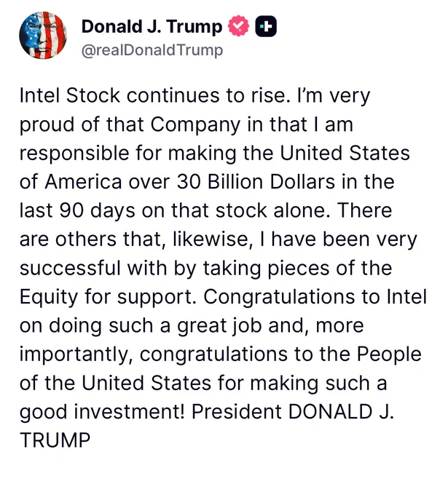The height and width of the screenshot is (495, 448).
Task: Click the word "likewise," in the text
Action: coord(213,239)
